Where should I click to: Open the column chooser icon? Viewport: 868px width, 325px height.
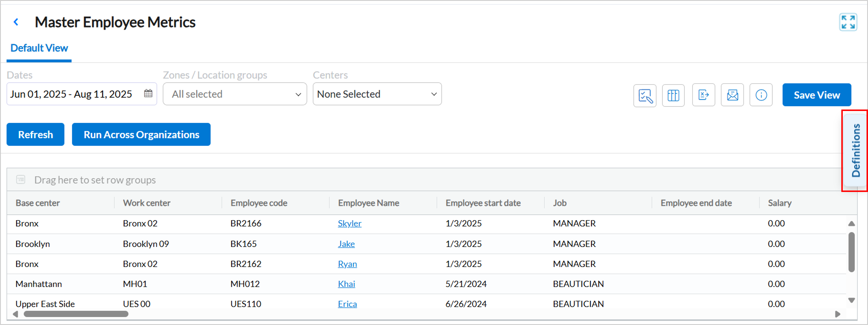tap(673, 95)
